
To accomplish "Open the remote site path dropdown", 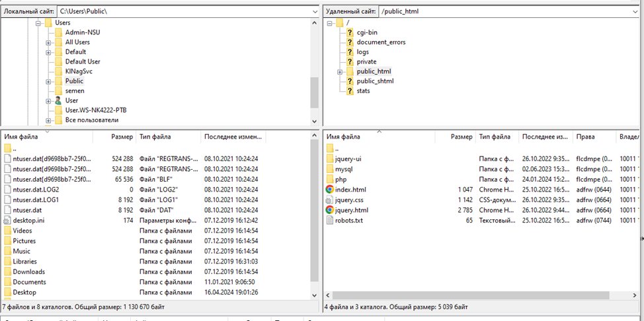I will (637, 12).
